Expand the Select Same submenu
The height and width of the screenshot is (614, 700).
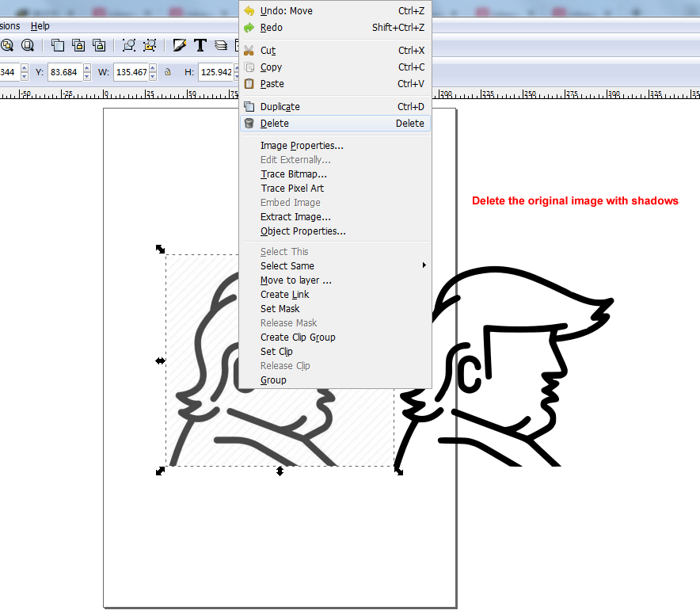(x=424, y=266)
